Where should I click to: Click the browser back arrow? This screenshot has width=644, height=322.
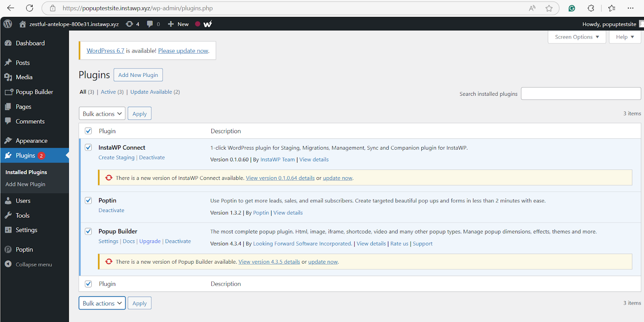click(10, 8)
